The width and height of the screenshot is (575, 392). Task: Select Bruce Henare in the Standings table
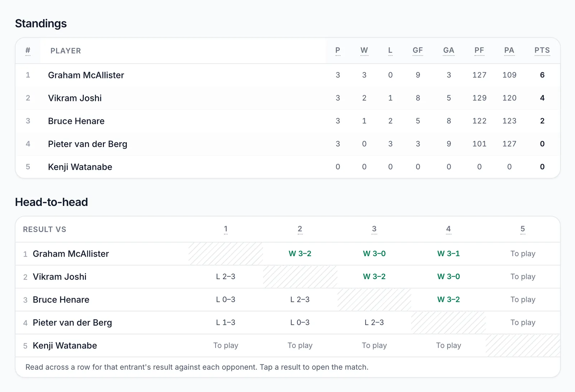(76, 121)
